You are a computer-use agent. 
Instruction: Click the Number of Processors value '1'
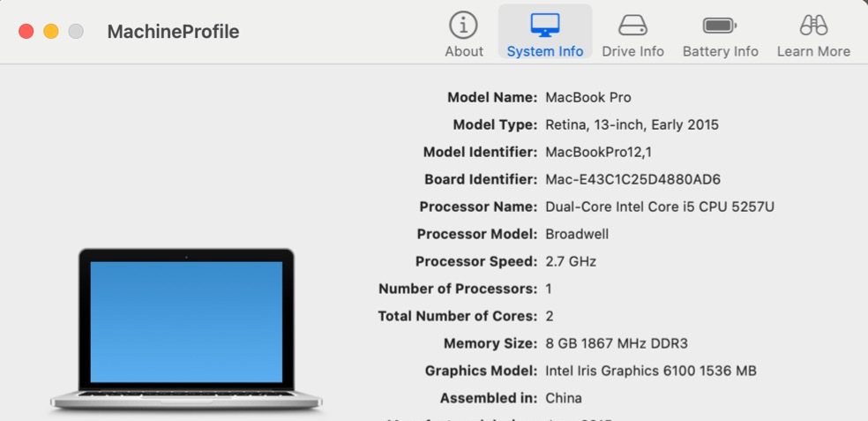pos(549,289)
